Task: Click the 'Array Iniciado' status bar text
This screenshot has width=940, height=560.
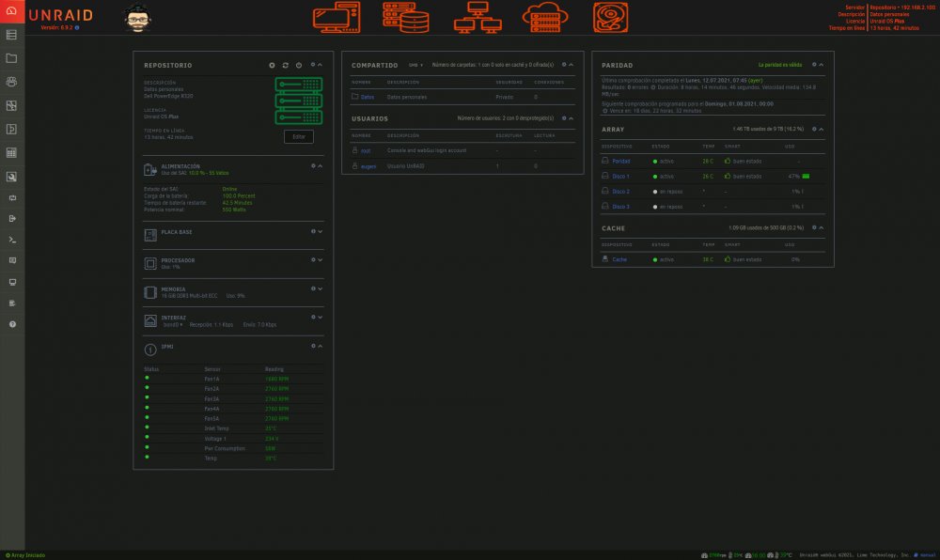Action: coord(28,555)
